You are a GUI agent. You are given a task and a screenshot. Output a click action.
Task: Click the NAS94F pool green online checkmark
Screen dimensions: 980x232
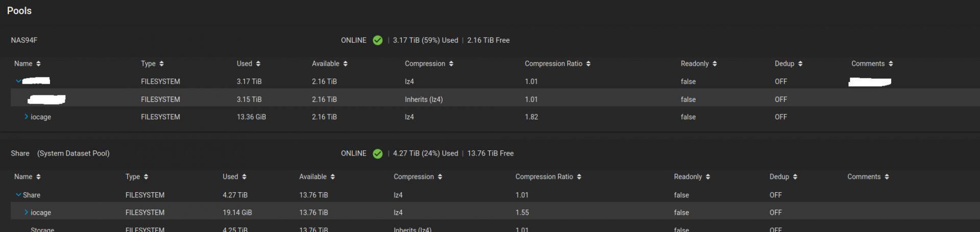click(x=378, y=40)
